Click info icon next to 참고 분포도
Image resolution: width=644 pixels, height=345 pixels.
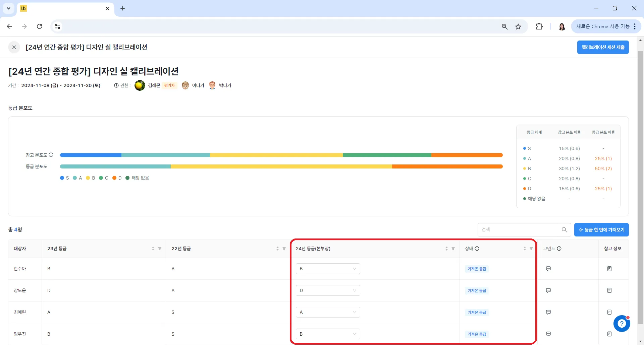51,155
